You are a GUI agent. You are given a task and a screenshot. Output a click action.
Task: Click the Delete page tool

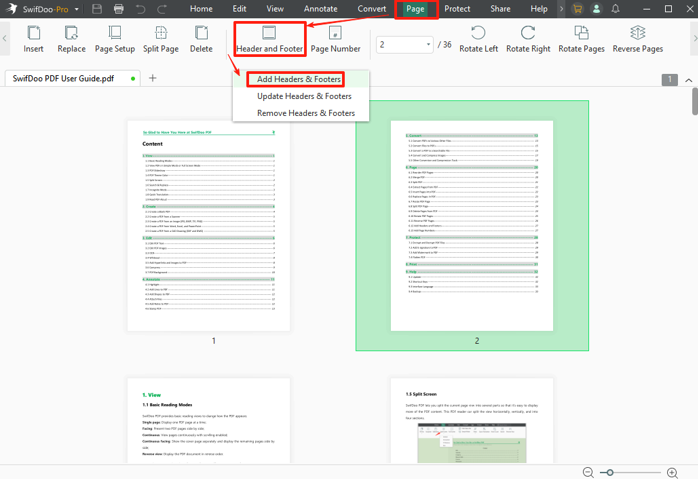[x=201, y=39]
